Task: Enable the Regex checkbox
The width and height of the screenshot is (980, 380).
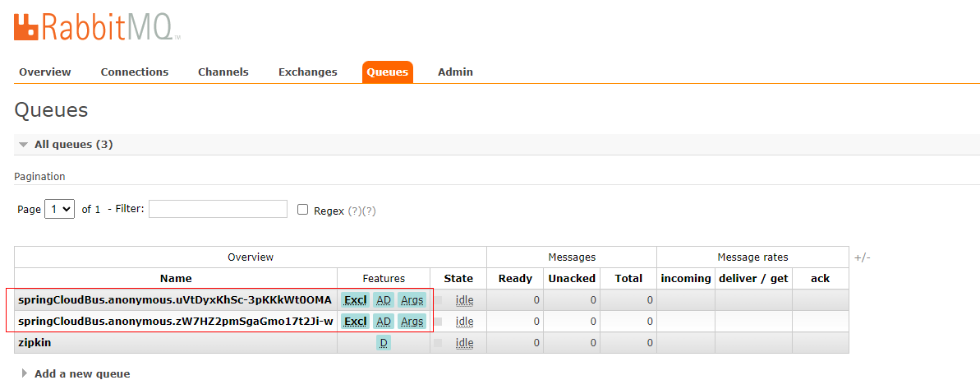Action: tap(302, 210)
